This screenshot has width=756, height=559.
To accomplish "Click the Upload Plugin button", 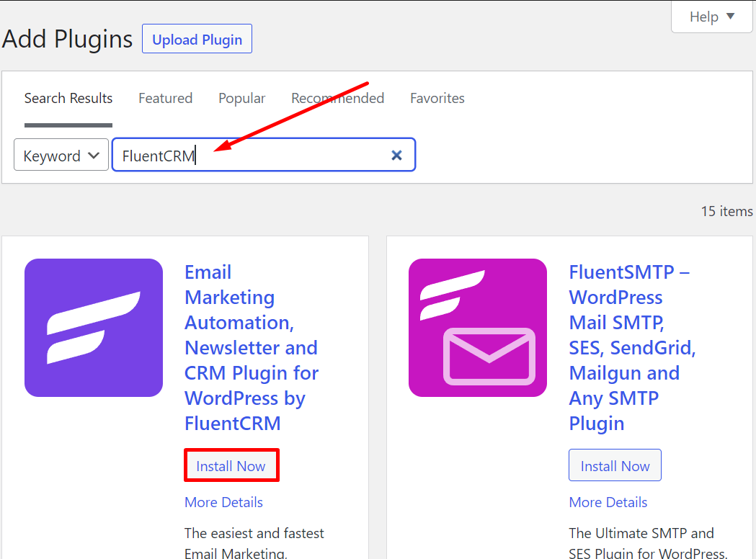I will click(197, 39).
